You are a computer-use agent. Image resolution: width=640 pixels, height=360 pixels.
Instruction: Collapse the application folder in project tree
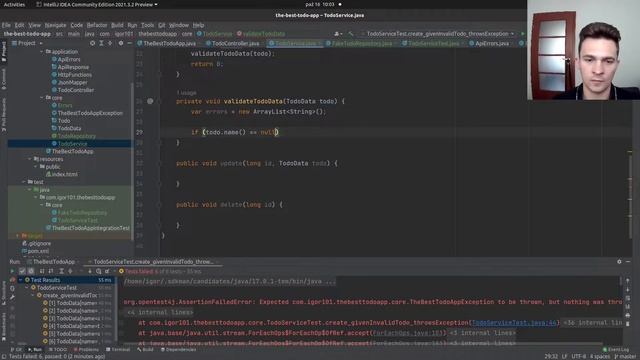pos(42,52)
